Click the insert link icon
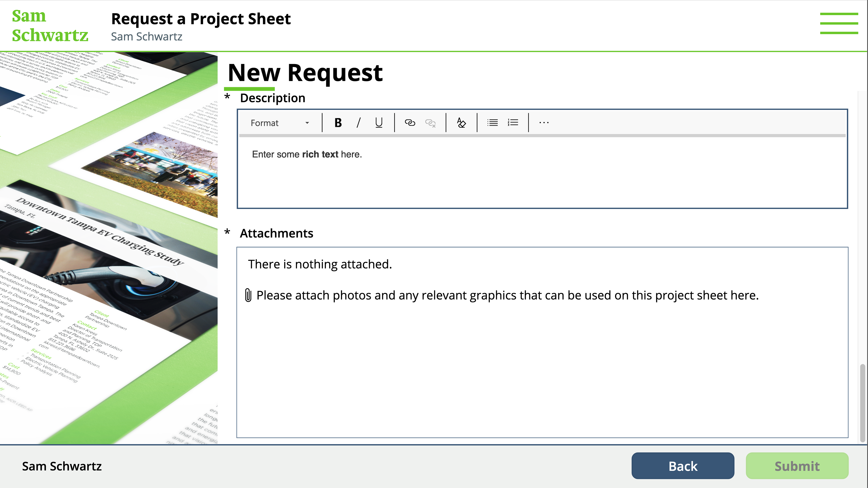The image size is (868, 488). tap(410, 123)
